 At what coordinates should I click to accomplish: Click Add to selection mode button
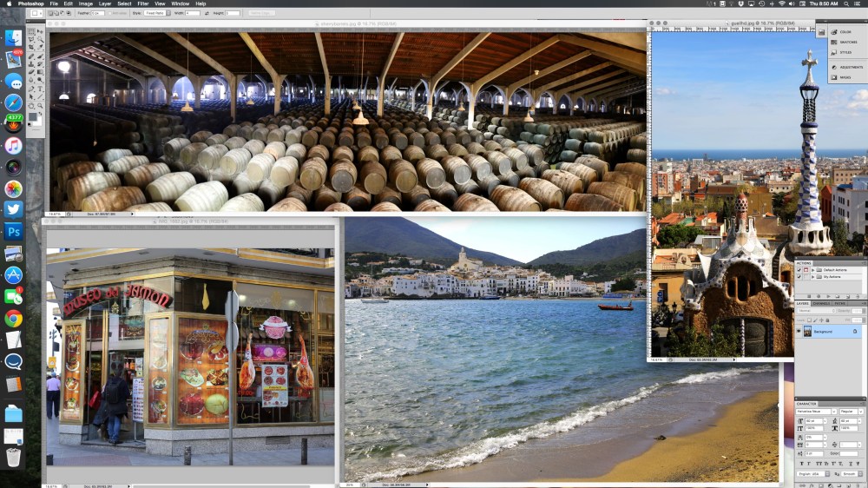(x=56, y=13)
